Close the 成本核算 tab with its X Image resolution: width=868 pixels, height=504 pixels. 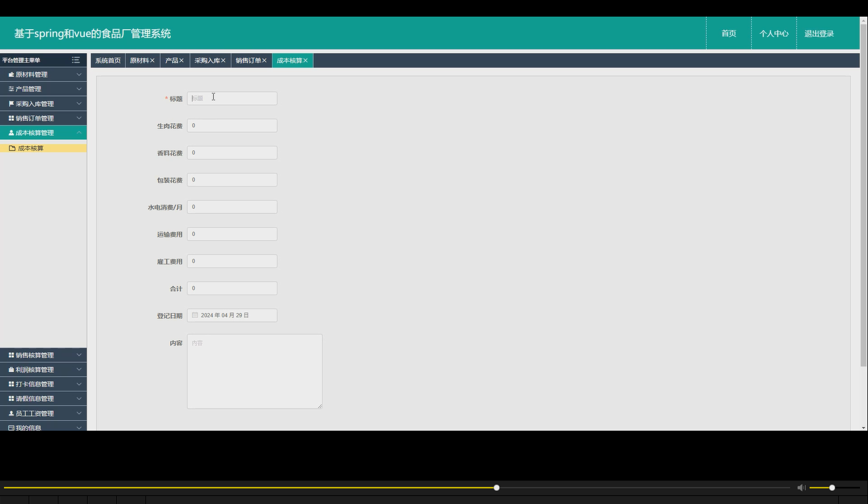pos(306,61)
